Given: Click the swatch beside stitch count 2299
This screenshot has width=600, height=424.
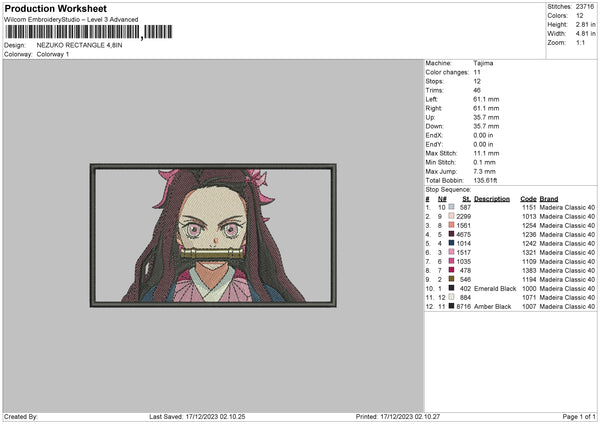Looking at the screenshot, I should click(452, 216).
